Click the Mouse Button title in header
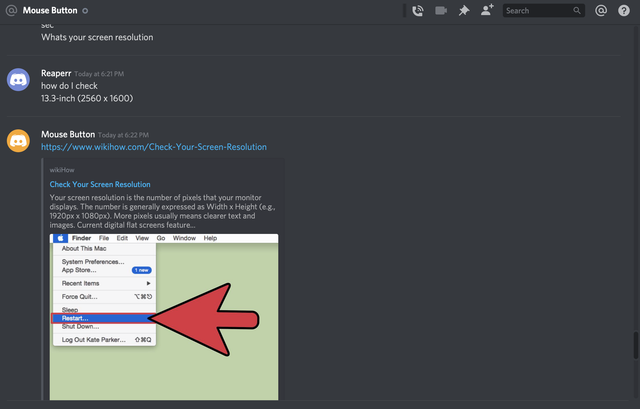The height and width of the screenshot is (409, 640). [x=50, y=11]
